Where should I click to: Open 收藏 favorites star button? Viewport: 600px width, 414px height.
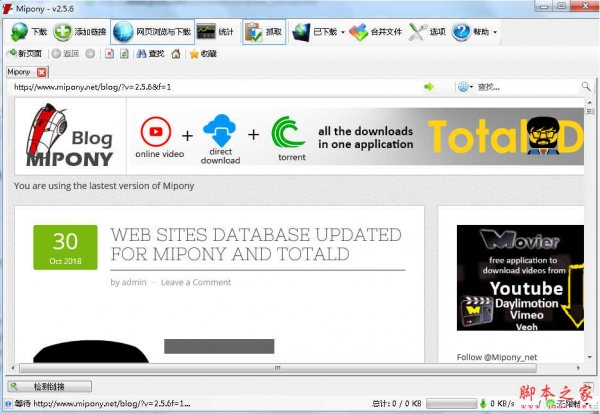(203, 54)
